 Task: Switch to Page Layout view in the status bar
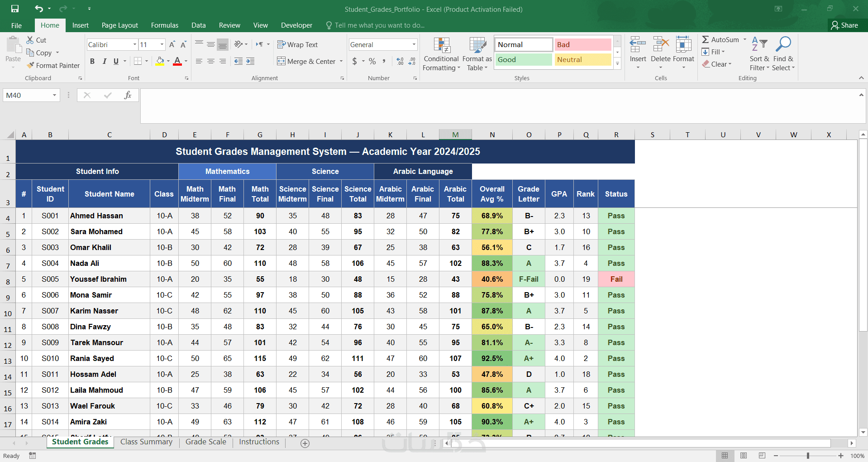[x=744, y=456]
